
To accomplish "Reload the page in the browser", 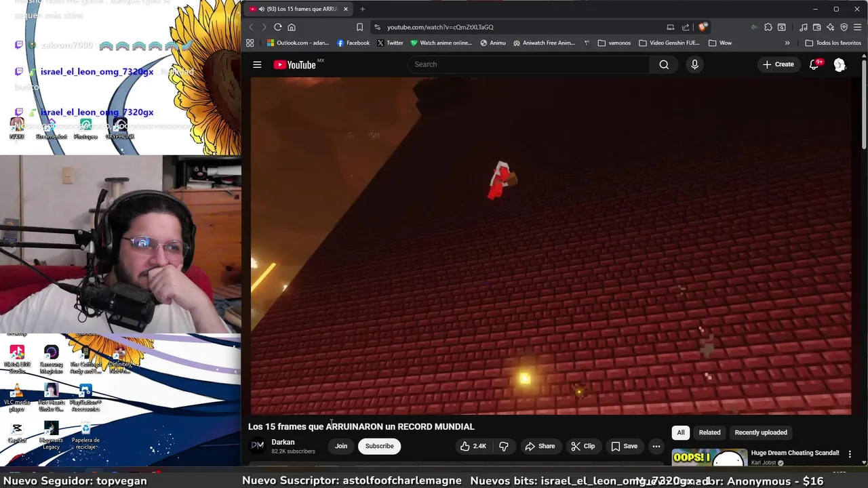I will pos(277,27).
